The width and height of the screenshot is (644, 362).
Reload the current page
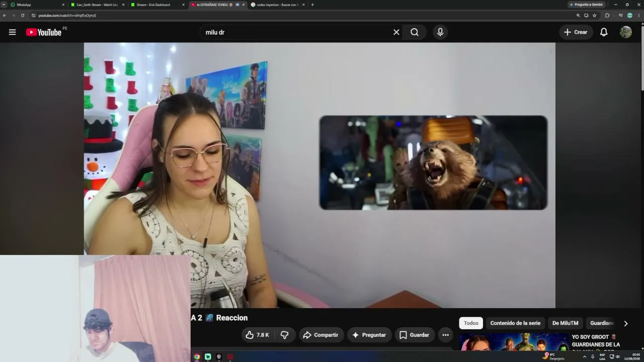coord(23,16)
